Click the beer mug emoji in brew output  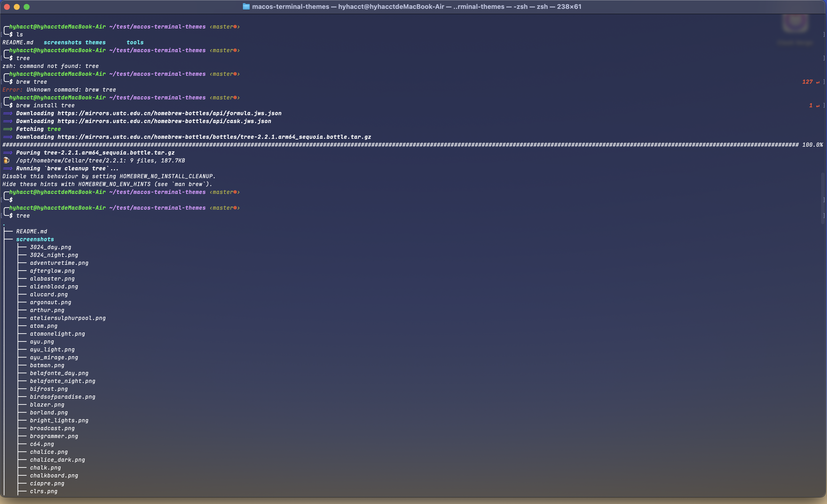click(6, 160)
